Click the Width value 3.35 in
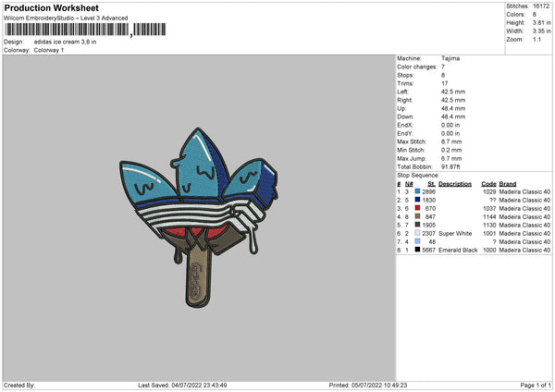This screenshot has height=392, width=555. [x=541, y=31]
